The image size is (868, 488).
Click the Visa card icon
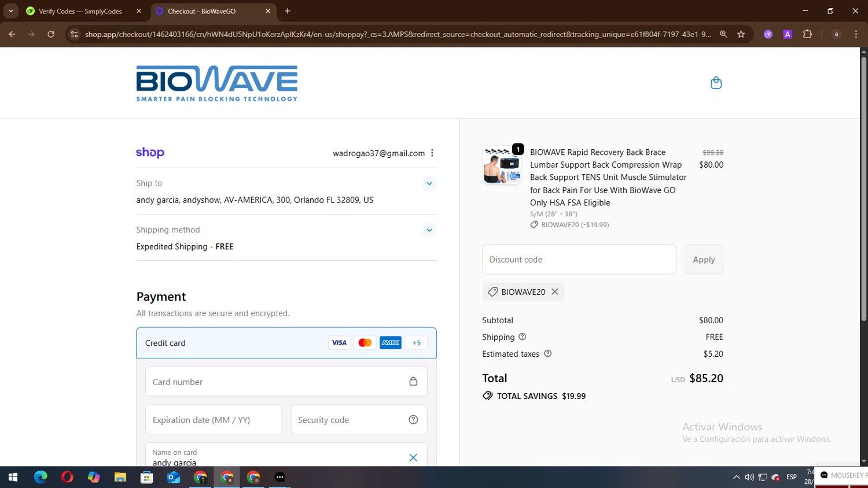click(339, 343)
